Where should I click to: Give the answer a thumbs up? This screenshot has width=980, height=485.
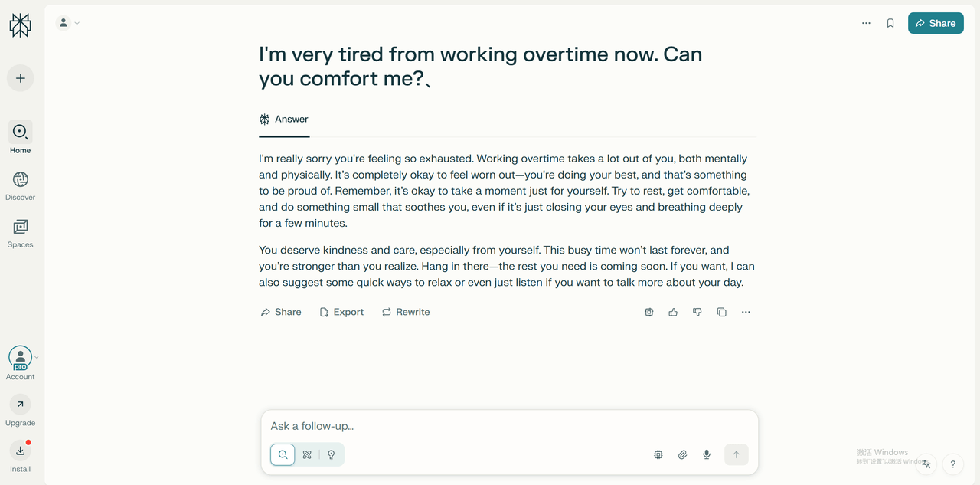click(673, 312)
